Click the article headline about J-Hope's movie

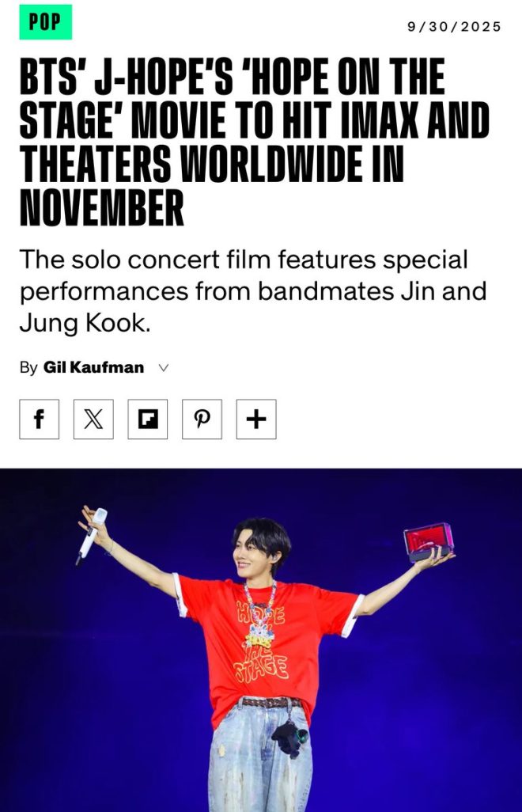[x=254, y=142]
